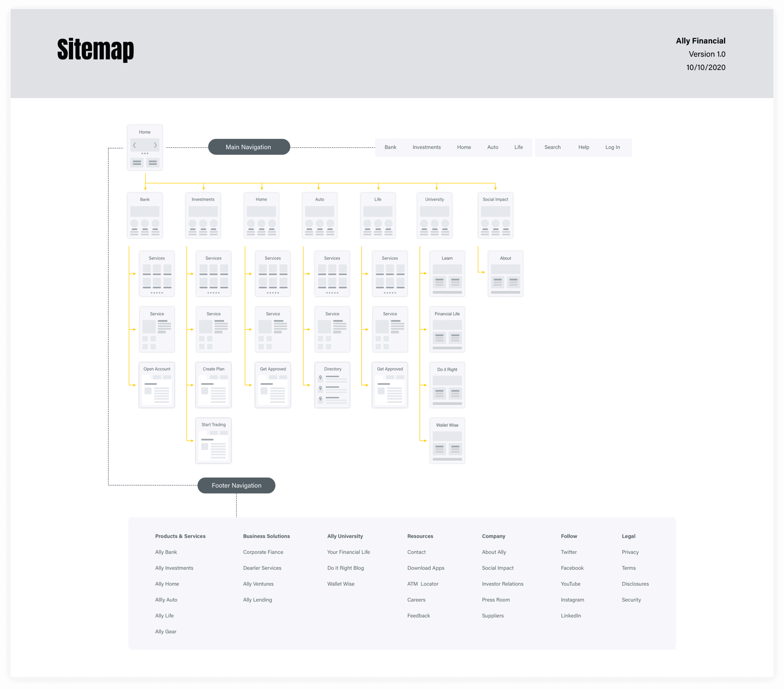784x689 pixels.
Task: Click the Security footer link
Action: 631,600
